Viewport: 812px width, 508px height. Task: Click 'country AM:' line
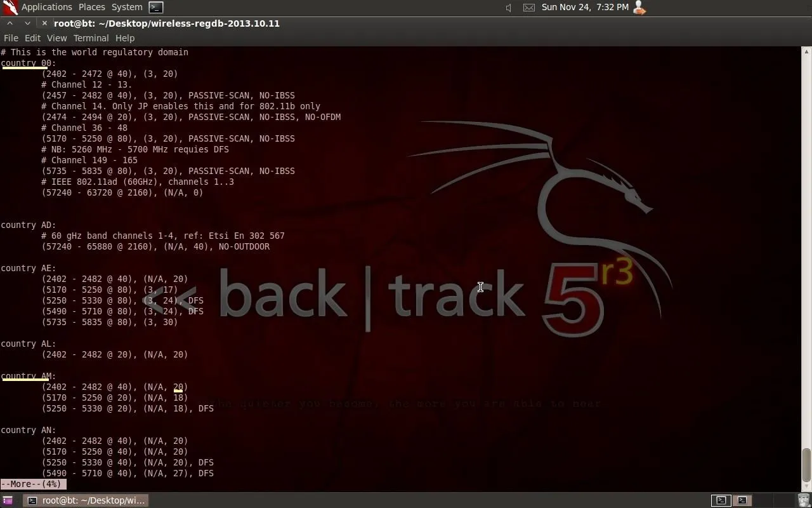coord(29,376)
